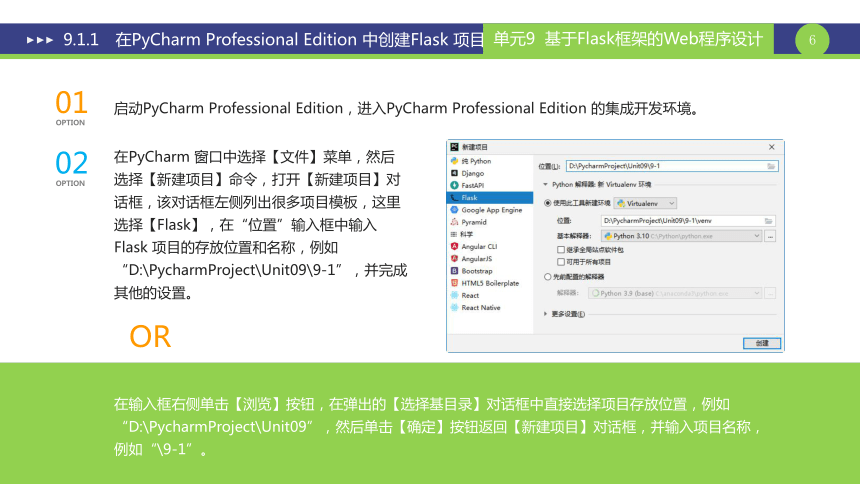Click the project 位置 path input field
Image resolution: width=860 pixels, height=484 pixels.
pos(672,166)
